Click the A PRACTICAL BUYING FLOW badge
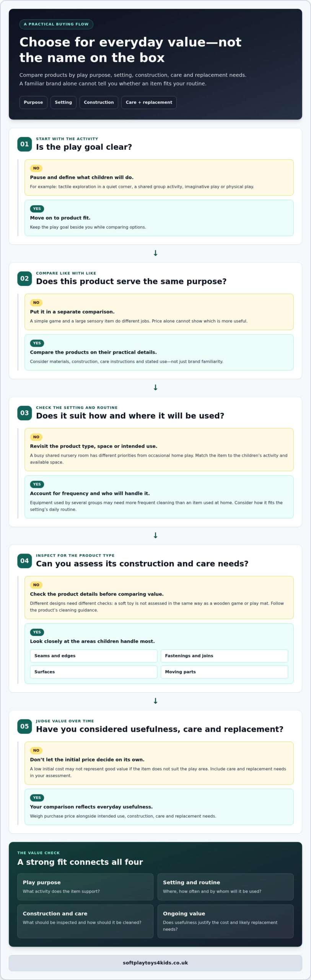The width and height of the screenshot is (311, 980). 56,24
